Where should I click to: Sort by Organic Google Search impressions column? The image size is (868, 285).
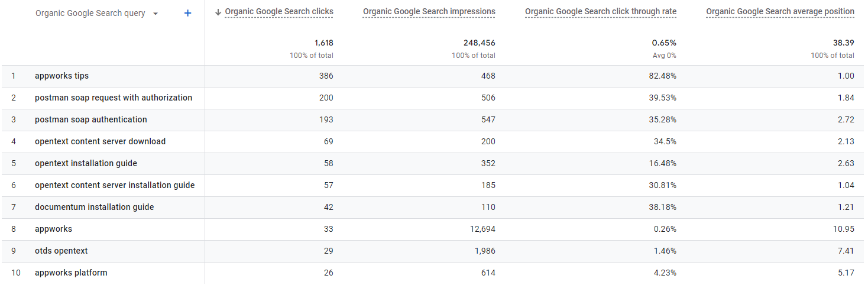click(429, 12)
